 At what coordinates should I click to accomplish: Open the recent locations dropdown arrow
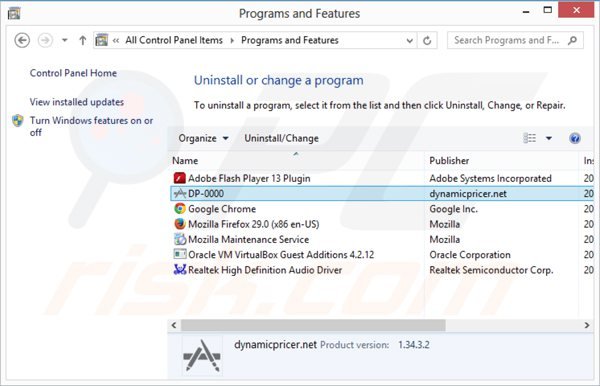[x=65, y=40]
